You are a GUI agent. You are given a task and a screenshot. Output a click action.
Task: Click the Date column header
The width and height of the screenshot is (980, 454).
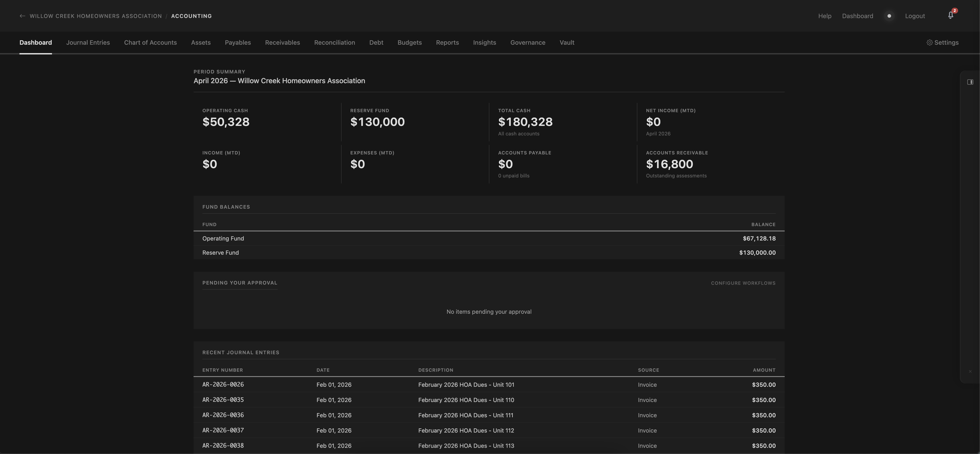point(323,370)
